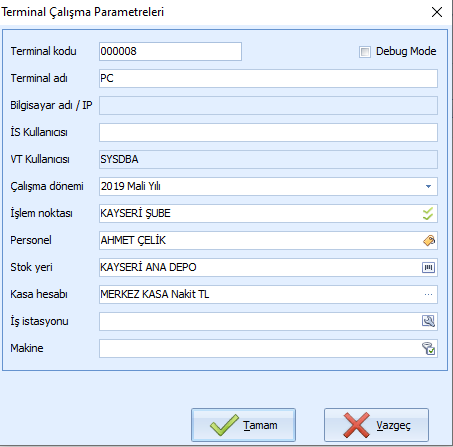Close the Terminal Çalışma Parametreleri dialog
Screen dimensions: 453x447
pyautogui.click(x=437, y=12)
